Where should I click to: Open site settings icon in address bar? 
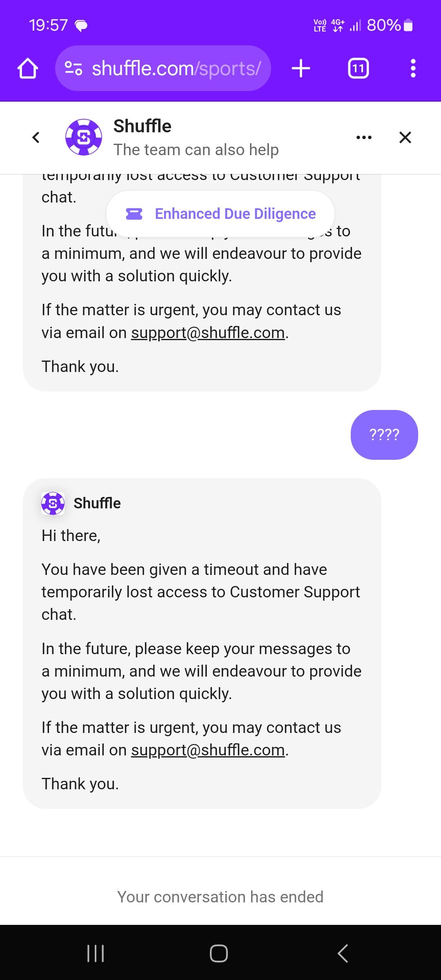[74, 68]
